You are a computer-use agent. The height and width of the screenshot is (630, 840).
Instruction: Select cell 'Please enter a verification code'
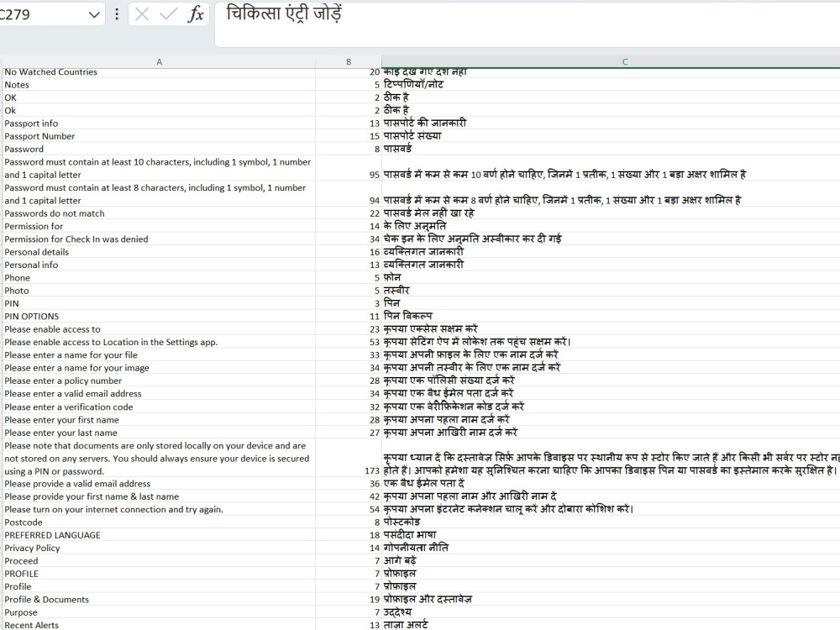click(x=159, y=407)
